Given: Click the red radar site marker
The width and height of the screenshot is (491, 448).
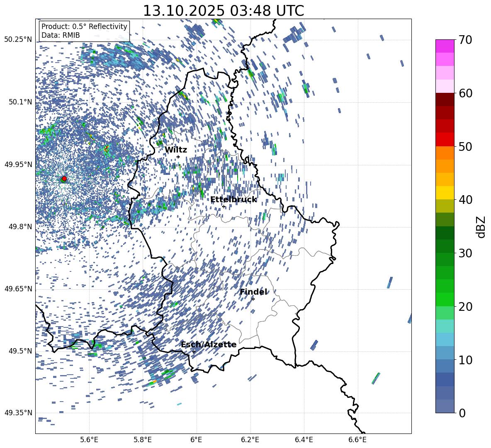Looking at the screenshot, I should (x=64, y=179).
